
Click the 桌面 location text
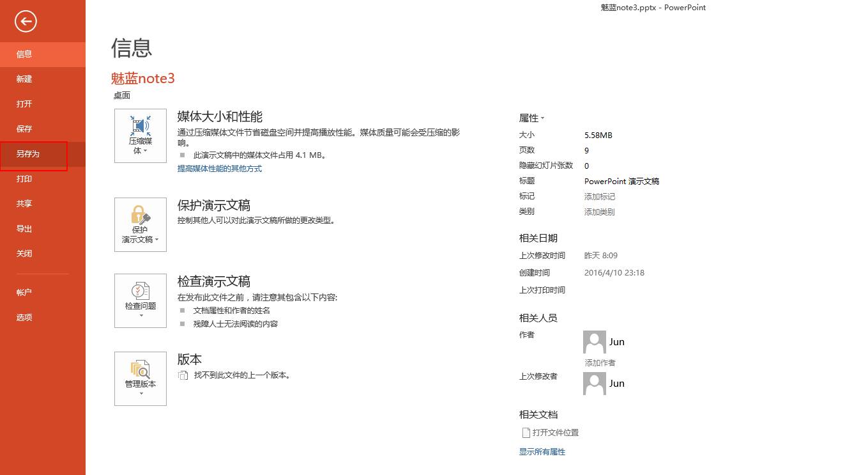122,96
